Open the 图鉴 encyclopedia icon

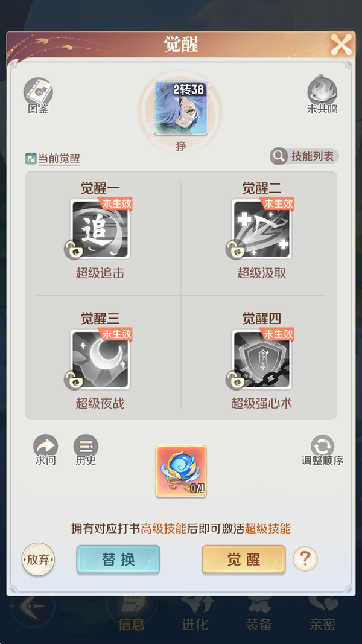pos(38,92)
